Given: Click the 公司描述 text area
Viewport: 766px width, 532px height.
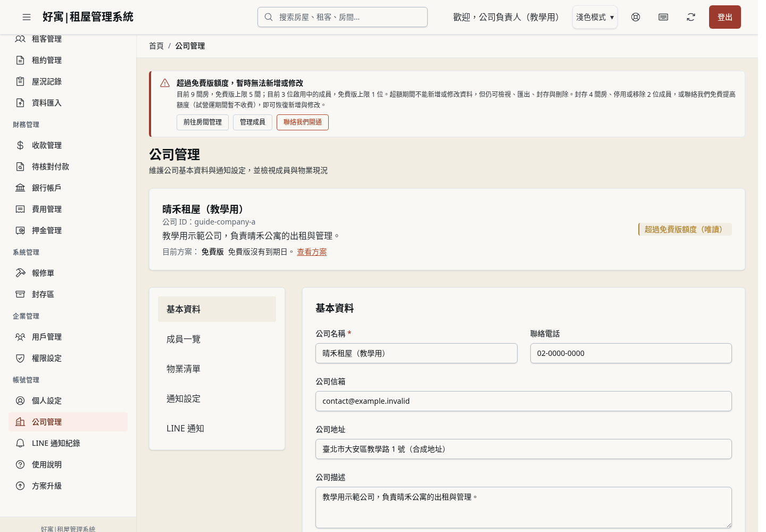Looking at the screenshot, I should (x=523, y=508).
